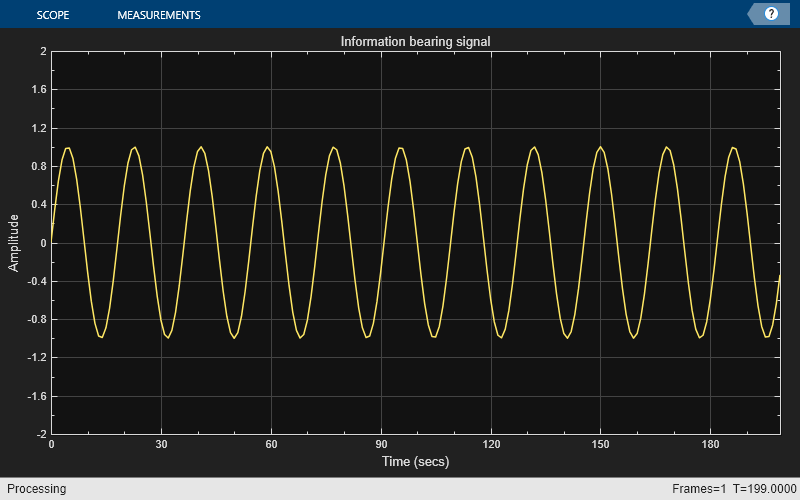Click the y-axis tick label 0.8
Viewport: 800px width, 500px height.
pyautogui.click(x=39, y=166)
